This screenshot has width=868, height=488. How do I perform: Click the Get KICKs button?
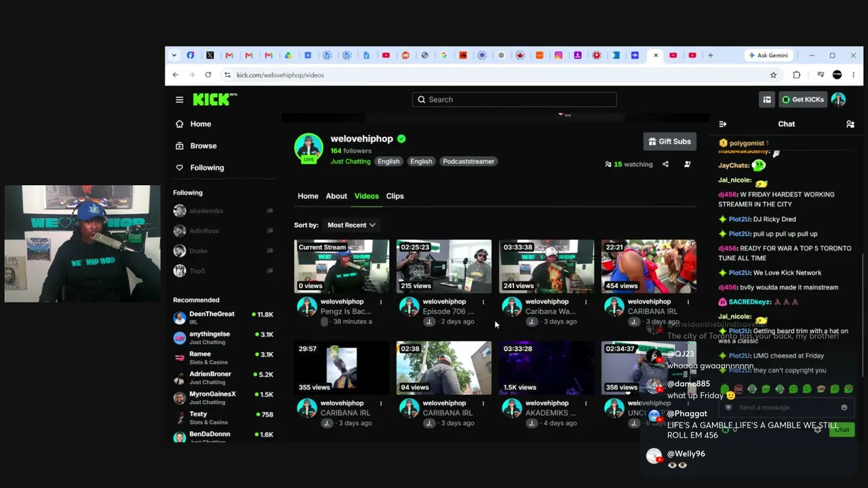tap(803, 100)
